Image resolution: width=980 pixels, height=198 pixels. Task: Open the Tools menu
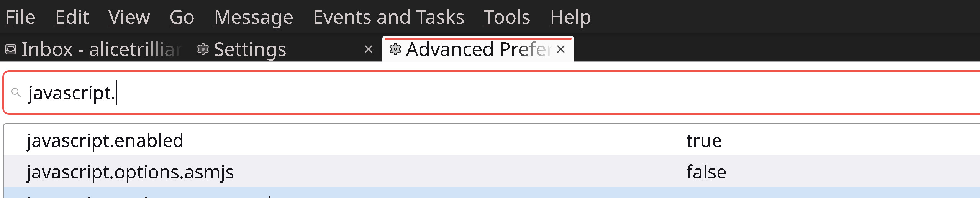506,17
